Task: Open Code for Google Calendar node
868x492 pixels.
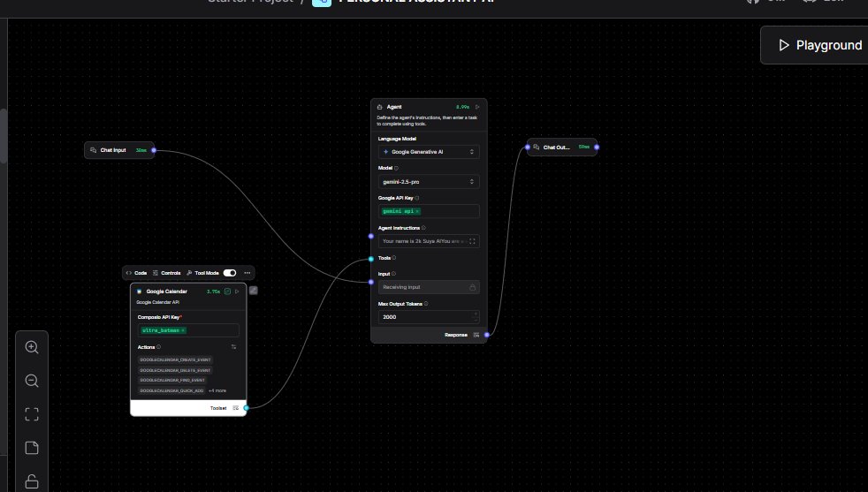Action: pos(136,273)
